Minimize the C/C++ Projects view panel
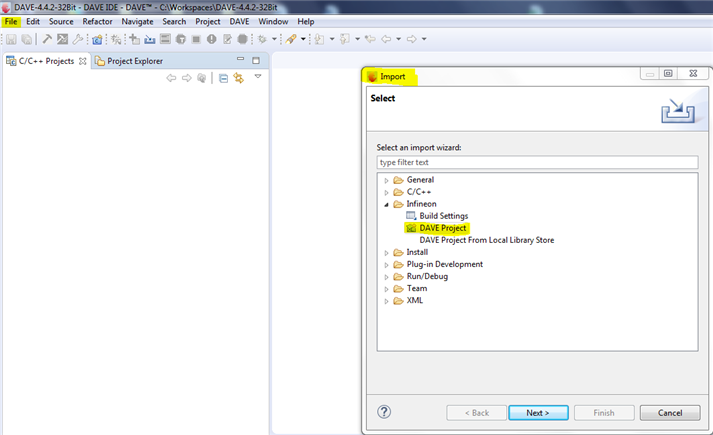713x435 pixels. point(240,61)
